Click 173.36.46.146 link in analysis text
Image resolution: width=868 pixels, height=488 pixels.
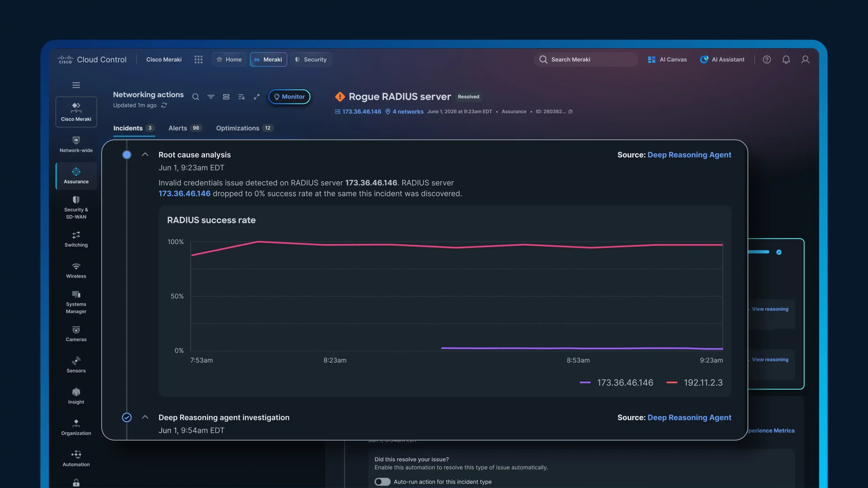(x=184, y=194)
